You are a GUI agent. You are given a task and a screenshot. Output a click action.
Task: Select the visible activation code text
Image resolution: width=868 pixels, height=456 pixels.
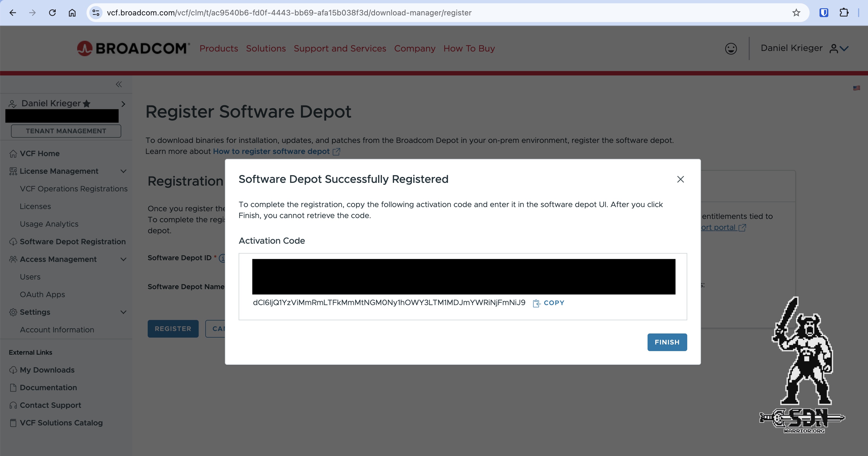(x=389, y=302)
